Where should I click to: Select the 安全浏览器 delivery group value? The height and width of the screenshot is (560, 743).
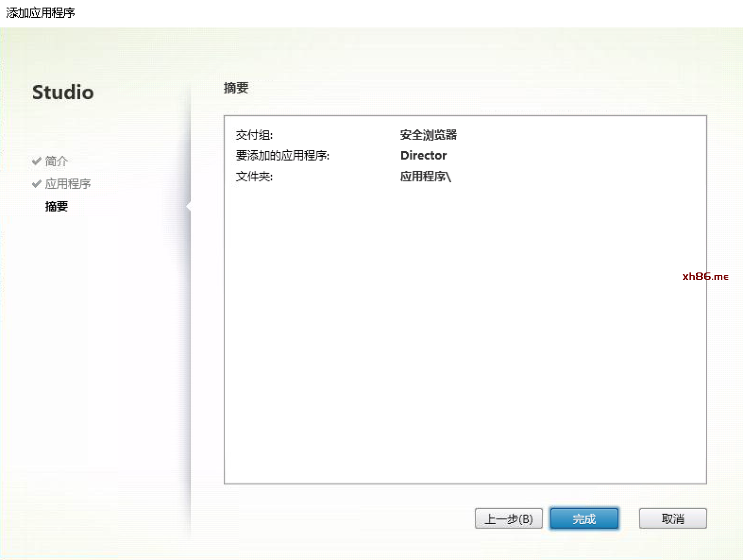428,135
